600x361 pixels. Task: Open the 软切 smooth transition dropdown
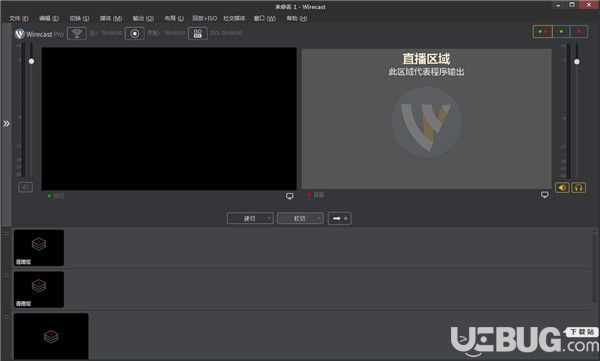300,218
